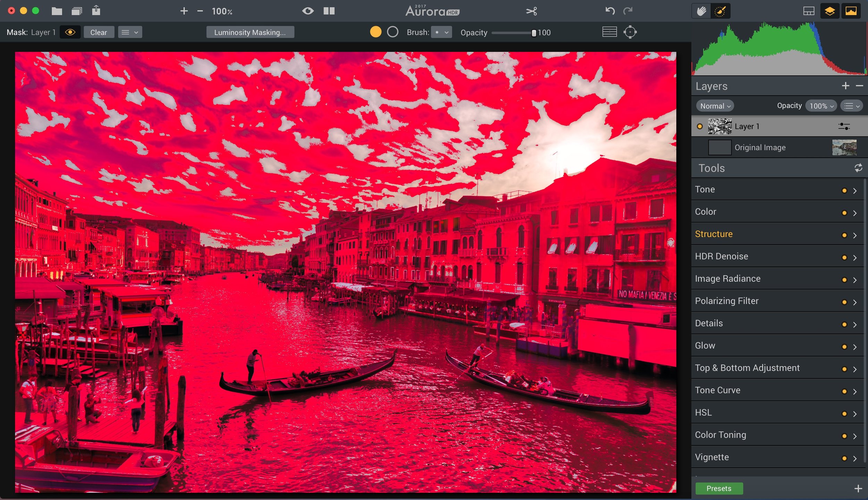The height and width of the screenshot is (500, 868).
Task: Add a new layer with plus
Action: point(845,85)
